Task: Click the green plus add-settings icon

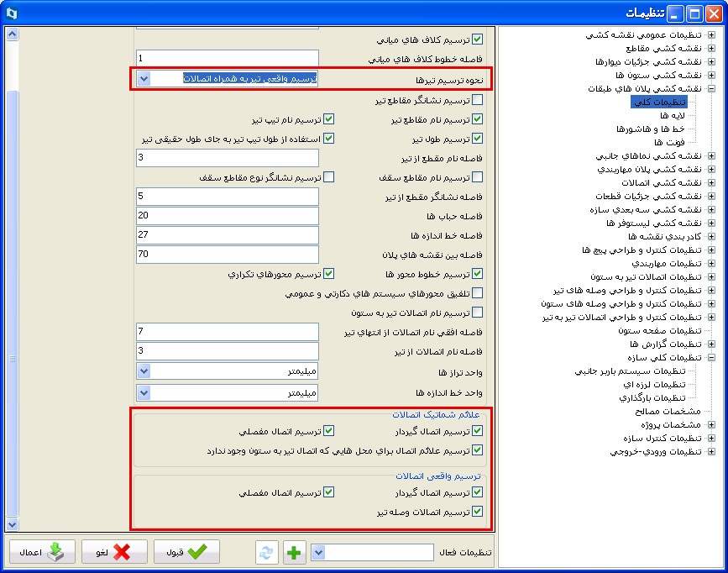Action: 295,552
